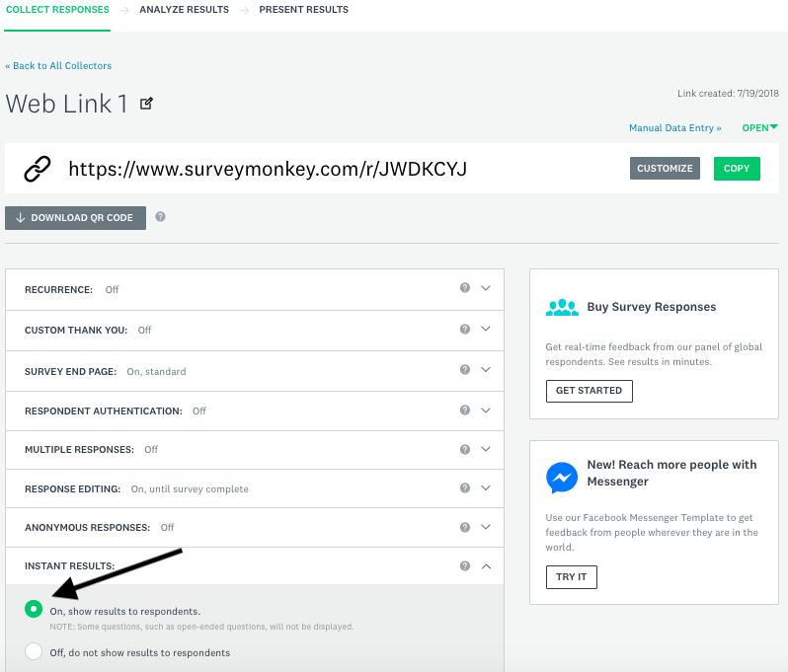Click the edit icon beside Web Link 1
Image resolution: width=788 pixels, height=672 pixels.
click(x=146, y=104)
